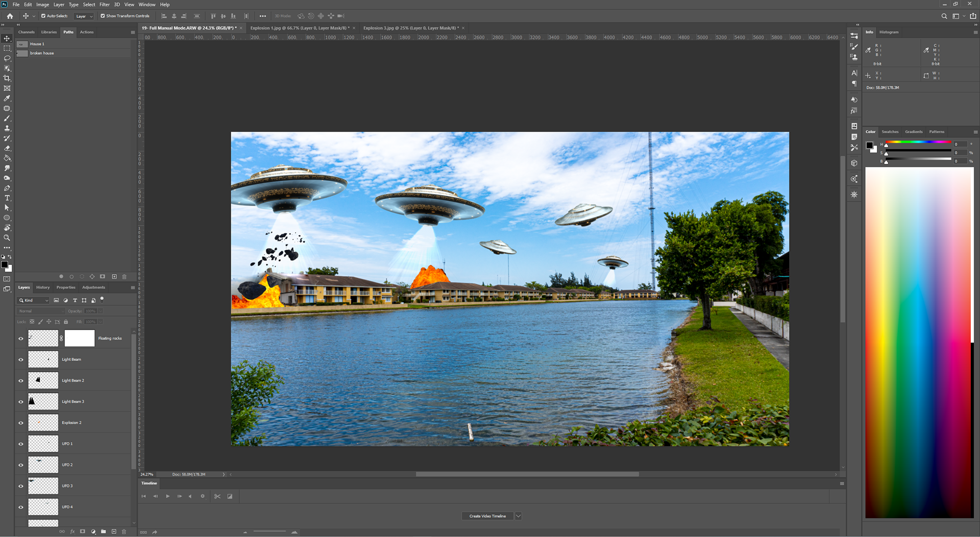This screenshot has width=980, height=537.
Task: Switch to the Adjustments tab
Action: [x=93, y=287]
